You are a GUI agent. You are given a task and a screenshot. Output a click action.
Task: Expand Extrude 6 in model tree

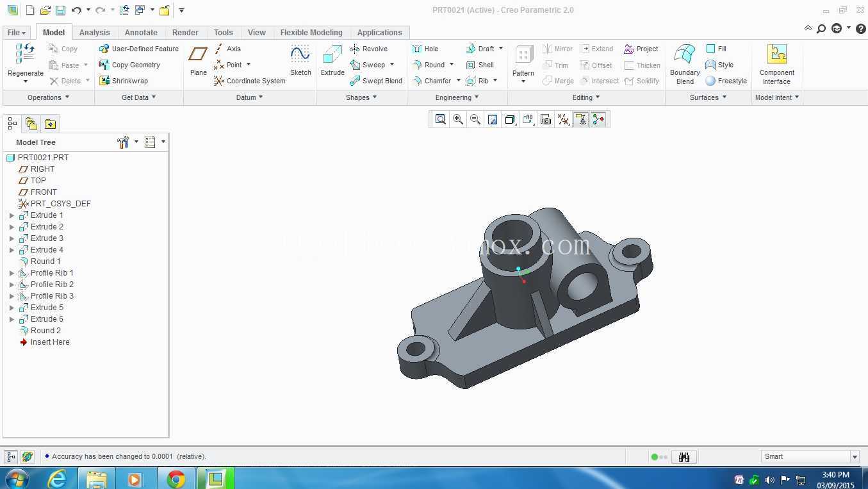pos(12,319)
